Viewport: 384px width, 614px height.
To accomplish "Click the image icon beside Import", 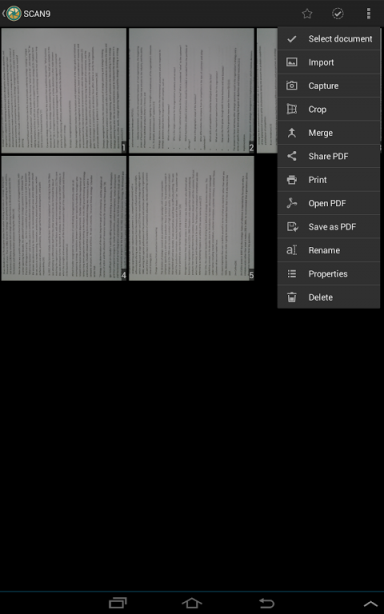I will [x=292, y=62].
